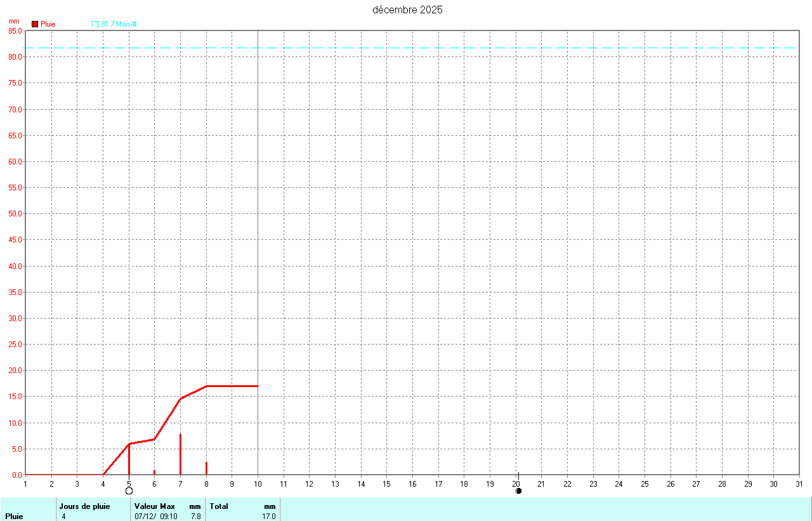Click the "Valeur Max" column header

[154, 506]
